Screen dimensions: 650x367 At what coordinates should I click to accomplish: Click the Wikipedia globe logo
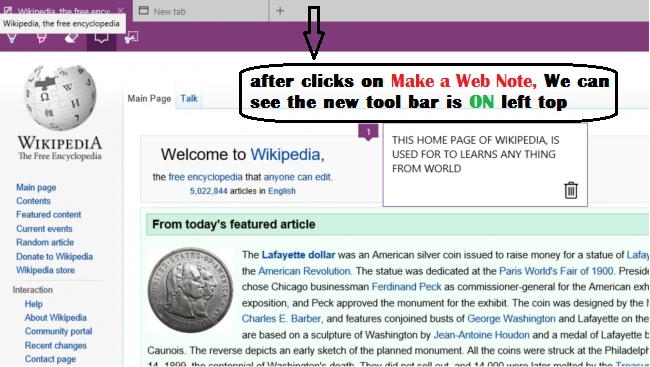pyautogui.click(x=60, y=97)
